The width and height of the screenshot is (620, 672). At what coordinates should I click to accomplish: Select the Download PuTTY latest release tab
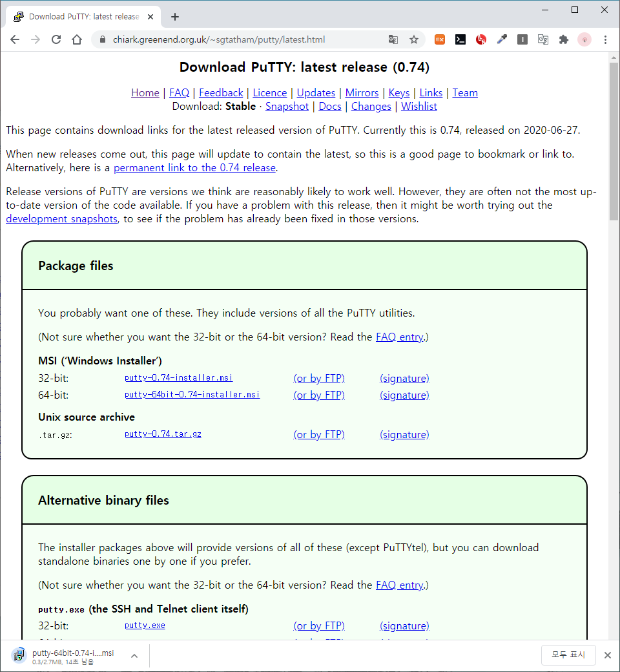coord(83,17)
